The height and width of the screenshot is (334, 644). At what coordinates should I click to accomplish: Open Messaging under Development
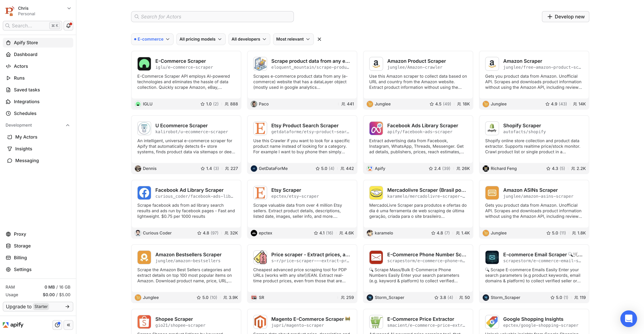click(38, 161)
